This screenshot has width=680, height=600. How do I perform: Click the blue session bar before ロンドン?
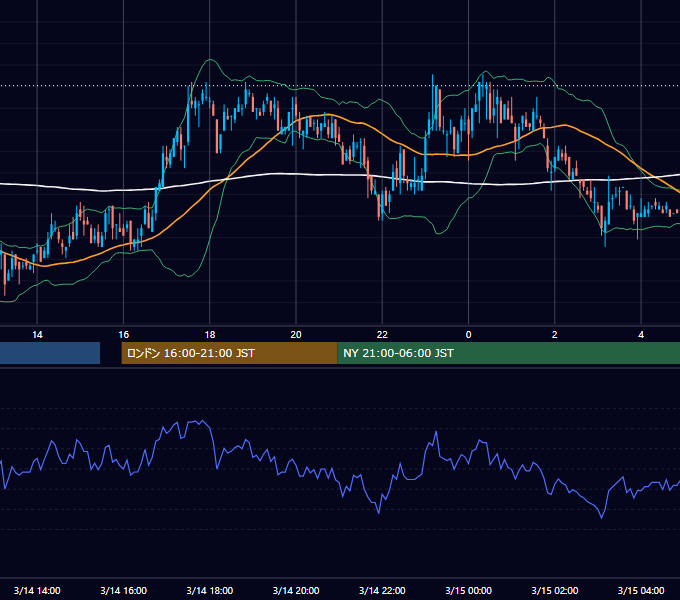click(x=50, y=353)
